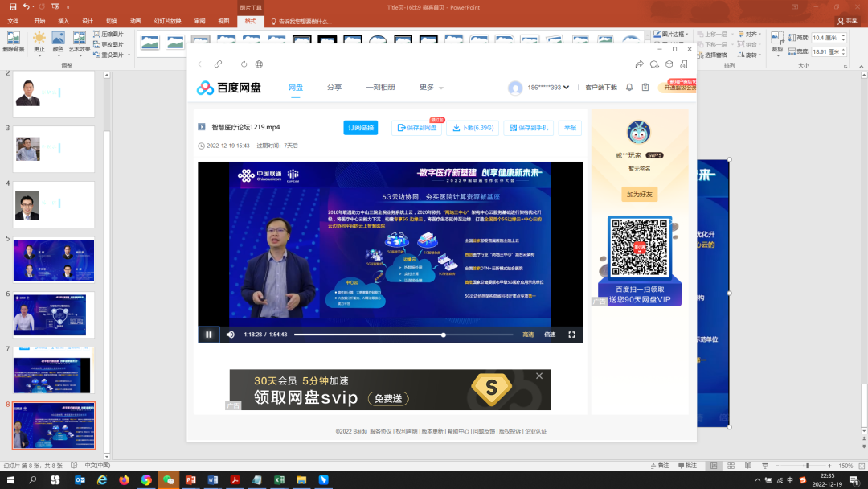Toggle the Notes (备注) pane
This screenshot has width=868, height=489.
660,466
